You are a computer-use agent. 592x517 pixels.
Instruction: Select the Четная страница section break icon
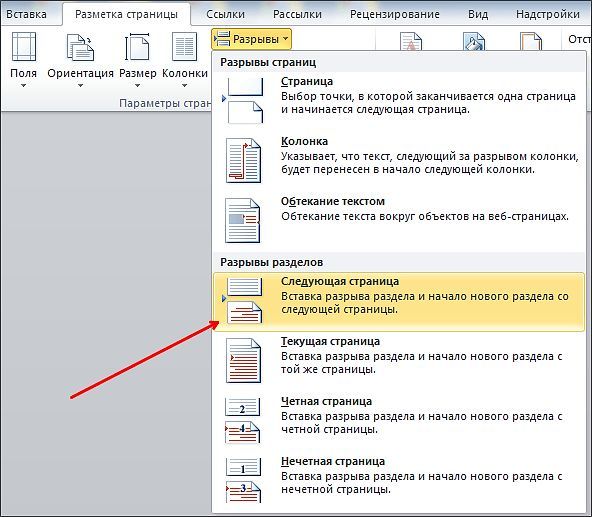242,420
